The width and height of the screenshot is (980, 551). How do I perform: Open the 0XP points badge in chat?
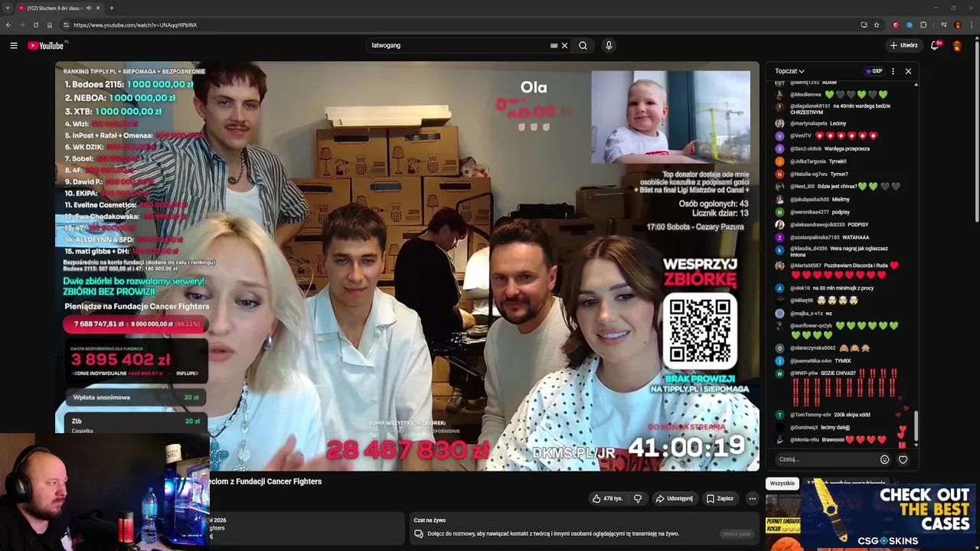click(x=874, y=71)
